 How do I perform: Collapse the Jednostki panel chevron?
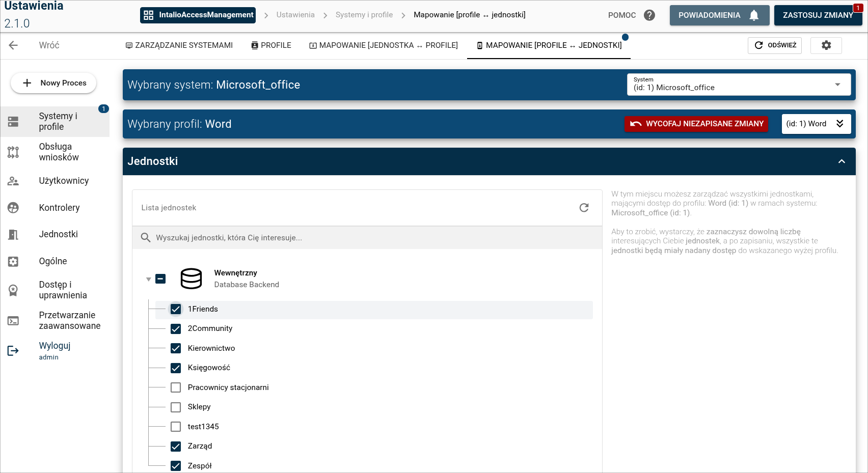(x=842, y=161)
